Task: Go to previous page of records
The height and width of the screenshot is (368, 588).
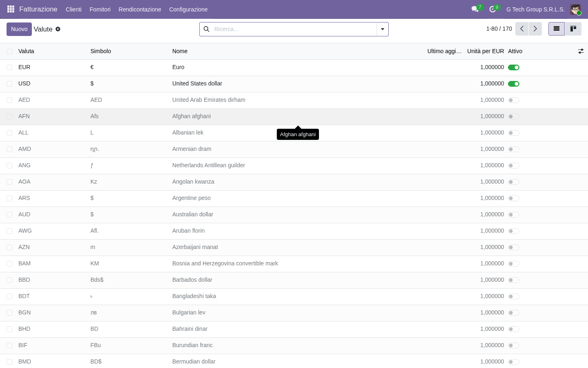Action: click(x=522, y=29)
